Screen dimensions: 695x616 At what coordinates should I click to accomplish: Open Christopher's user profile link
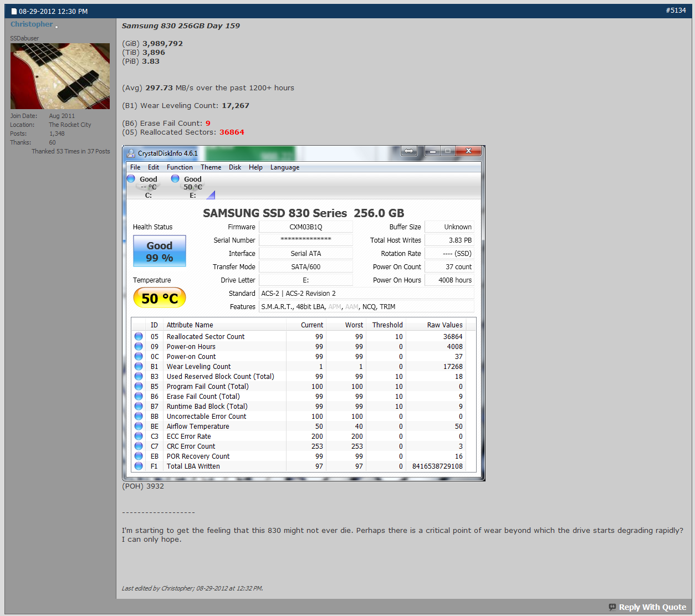coord(32,24)
